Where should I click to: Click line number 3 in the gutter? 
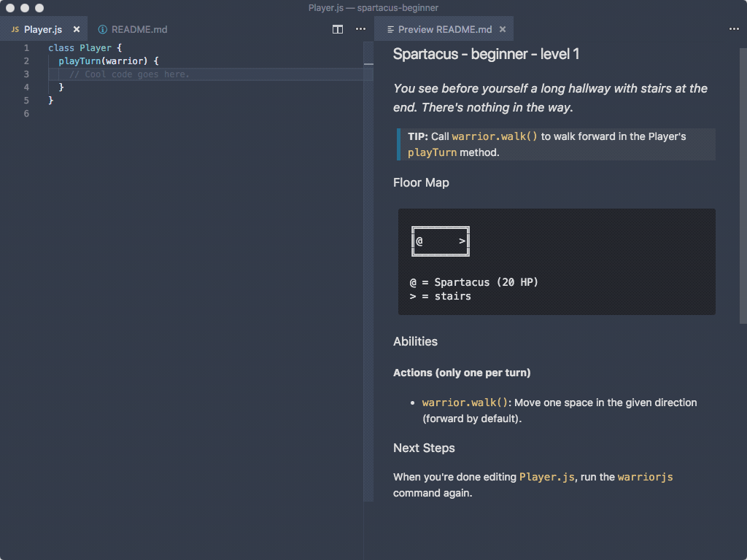point(26,74)
